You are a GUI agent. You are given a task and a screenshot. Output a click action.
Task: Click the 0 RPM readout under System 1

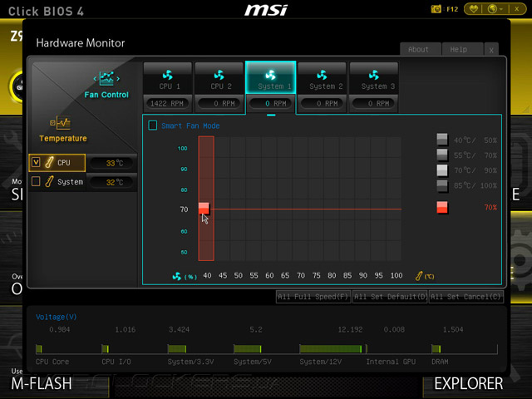271,103
